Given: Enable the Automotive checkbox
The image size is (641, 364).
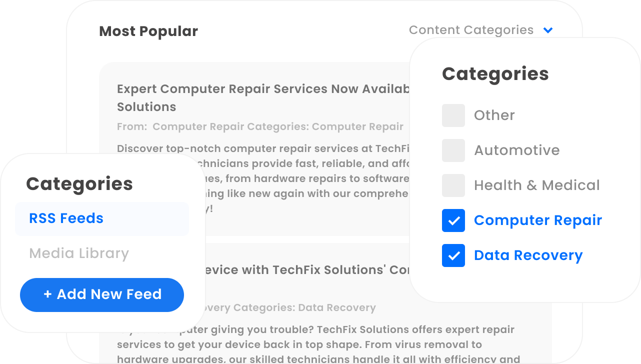Looking at the screenshot, I should tap(453, 150).
